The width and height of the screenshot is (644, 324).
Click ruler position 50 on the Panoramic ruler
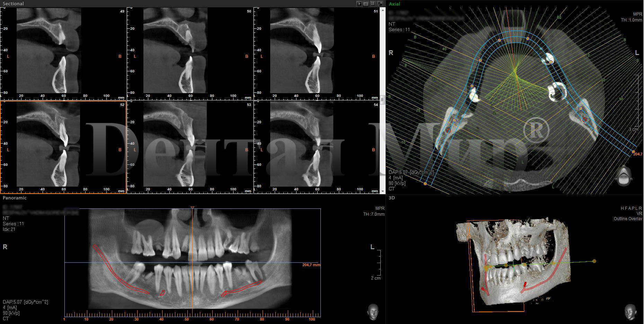coord(187,319)
